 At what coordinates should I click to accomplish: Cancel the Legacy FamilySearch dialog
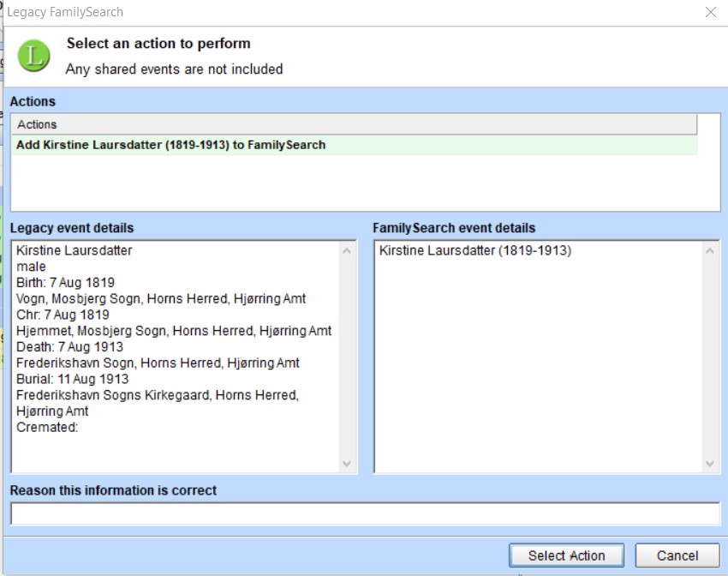tap(677, 555)
